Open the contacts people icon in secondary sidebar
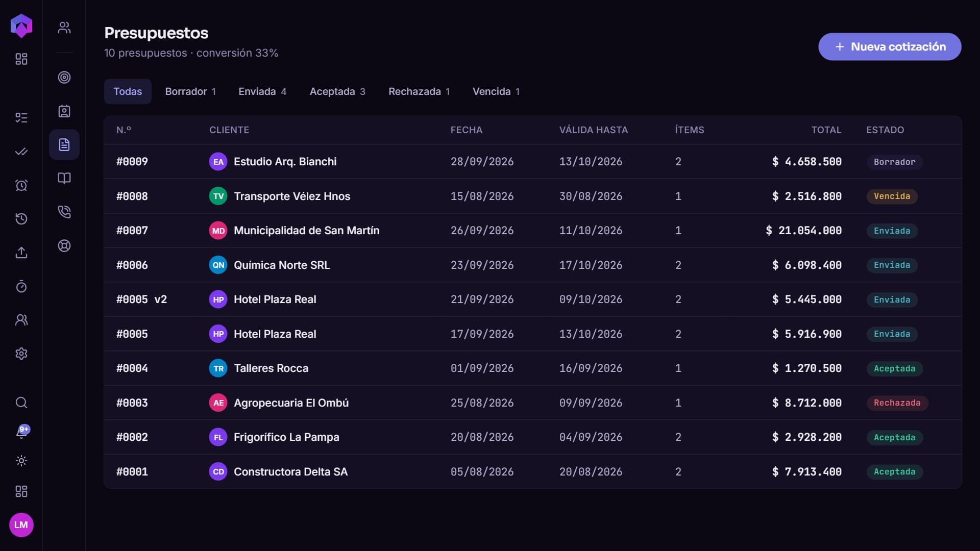Image resolution: width=980 pixels, height=551 pixels. click(64, 28)
